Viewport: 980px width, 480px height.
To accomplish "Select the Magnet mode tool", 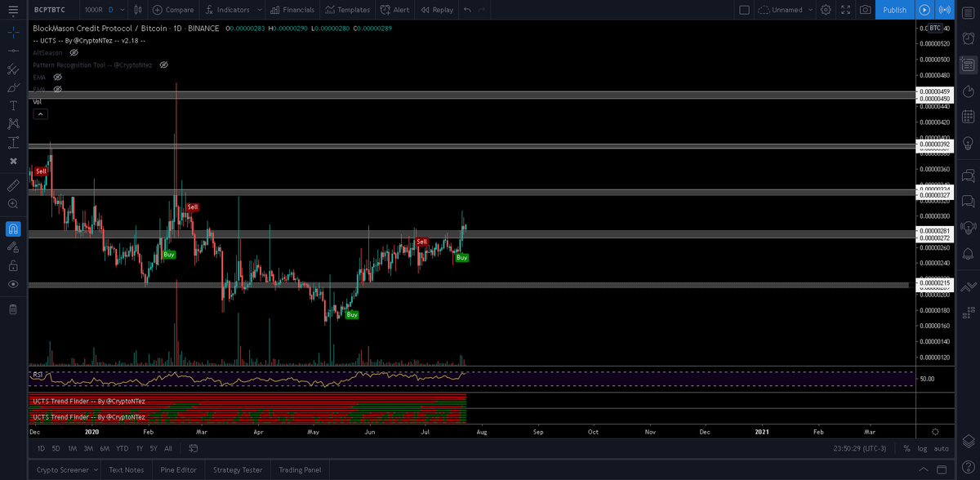I will coord(13,229).
